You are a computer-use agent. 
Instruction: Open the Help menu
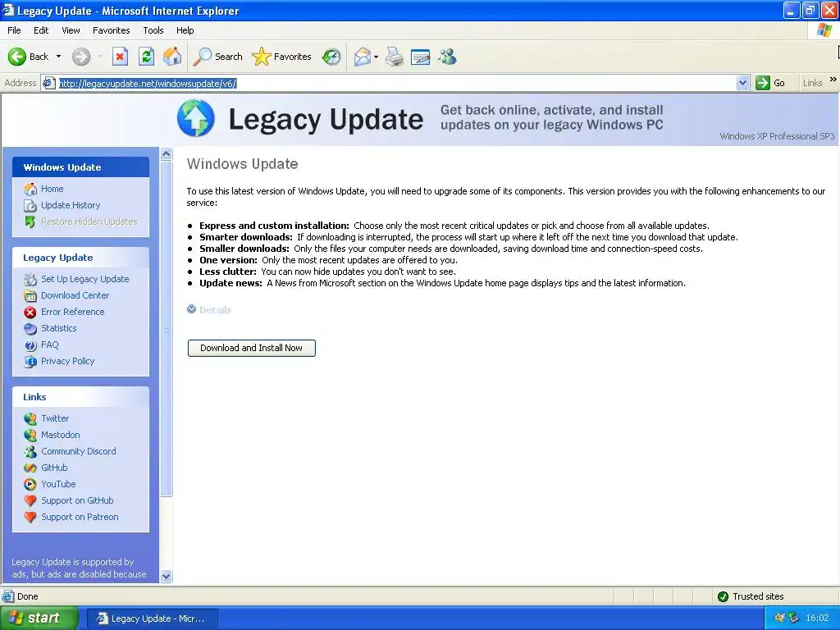click(x=185, y=30)
